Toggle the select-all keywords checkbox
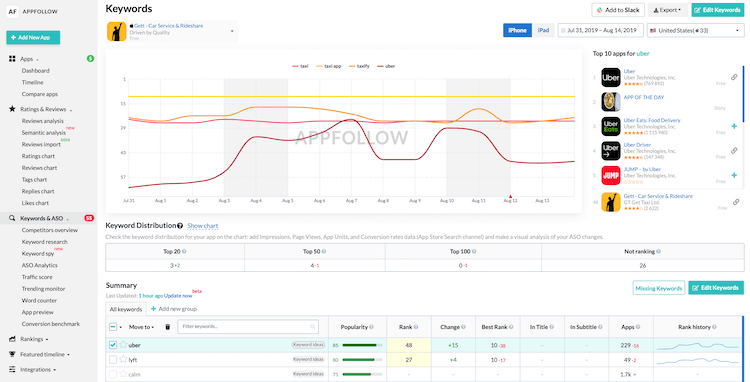 click(113, 327)
